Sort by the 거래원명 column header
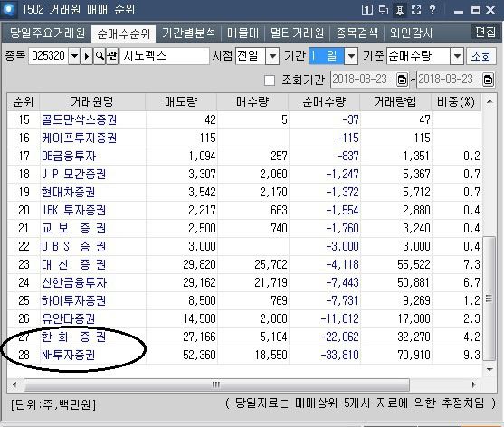Image resolution: width=504 pixels, height=427 pixels. click(92, 102)
